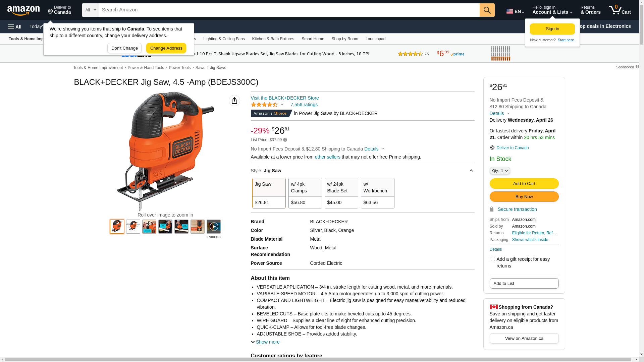This screenshot has width=644, height=362.
Task: Click inside the Search Amazon field
Action: 288,10
